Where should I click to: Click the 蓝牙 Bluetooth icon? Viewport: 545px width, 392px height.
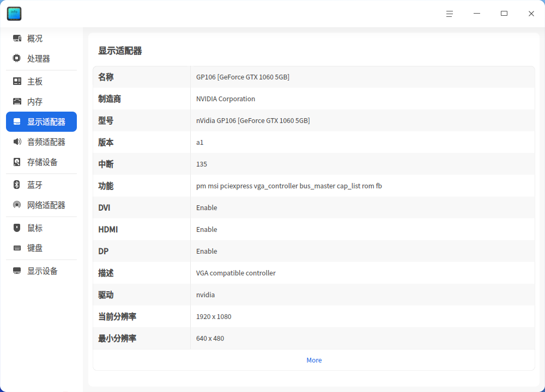tap(17, 185)
